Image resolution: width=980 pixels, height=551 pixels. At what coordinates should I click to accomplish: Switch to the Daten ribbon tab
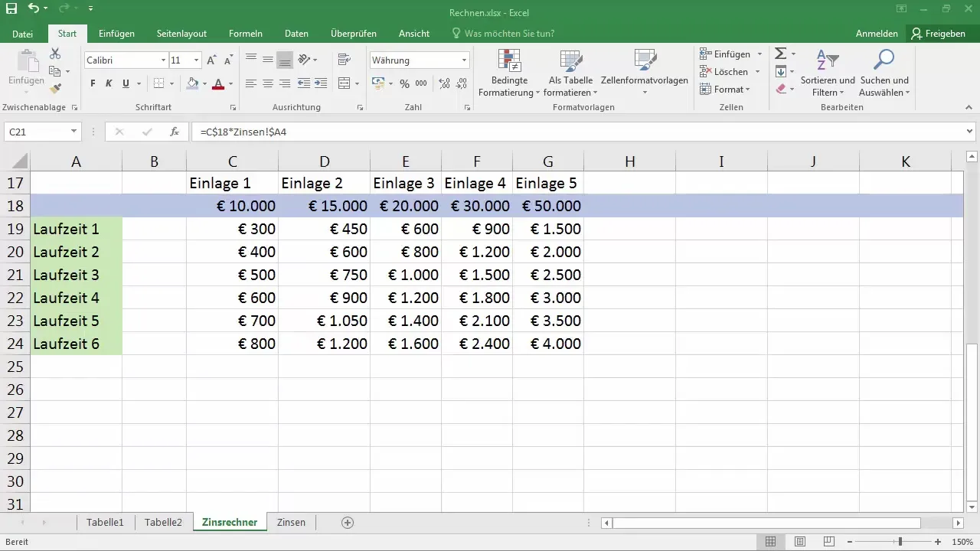[296, 34]
